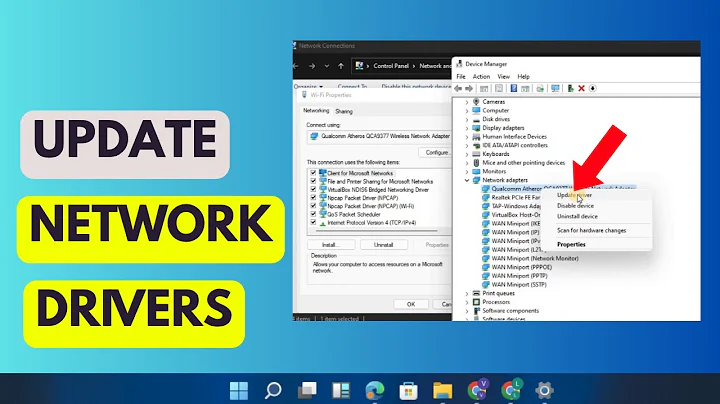Click the Processors device icon in the tree
Viewport: 720px width, 404px height.
[x=476, y=302]
